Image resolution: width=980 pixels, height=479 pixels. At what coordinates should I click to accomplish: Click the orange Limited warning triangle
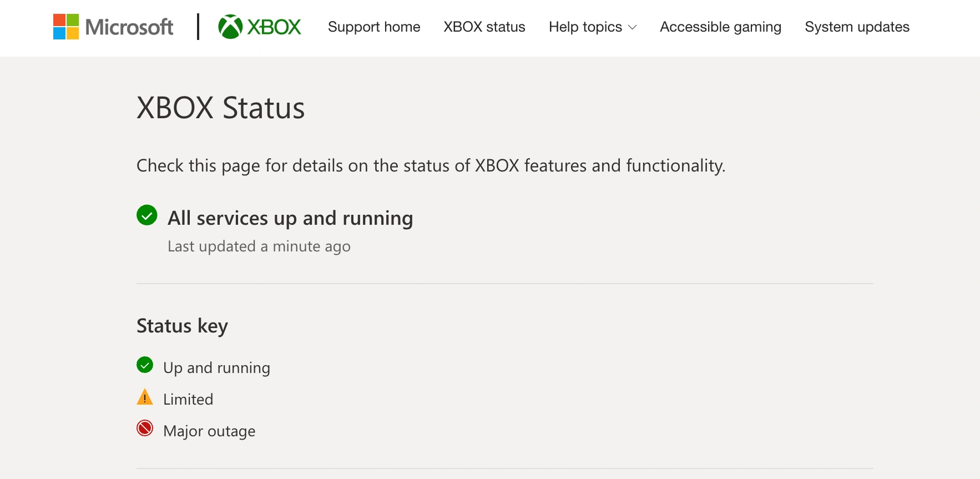pyautogui.click(x=145, y=397)
